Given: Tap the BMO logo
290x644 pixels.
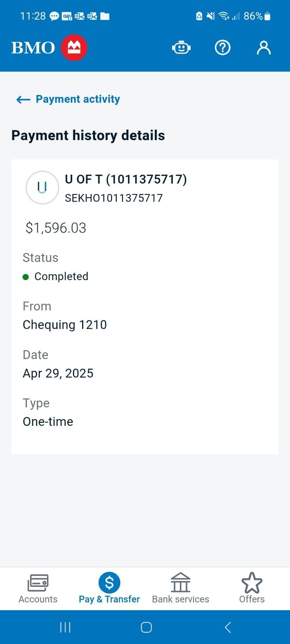Looking at the screenshot, I should point(49,47).
